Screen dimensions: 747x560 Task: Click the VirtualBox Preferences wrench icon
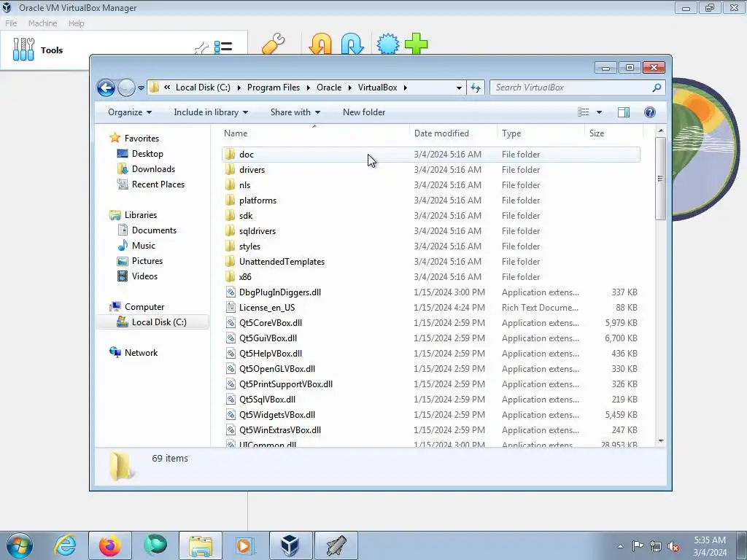pos(274,44)
